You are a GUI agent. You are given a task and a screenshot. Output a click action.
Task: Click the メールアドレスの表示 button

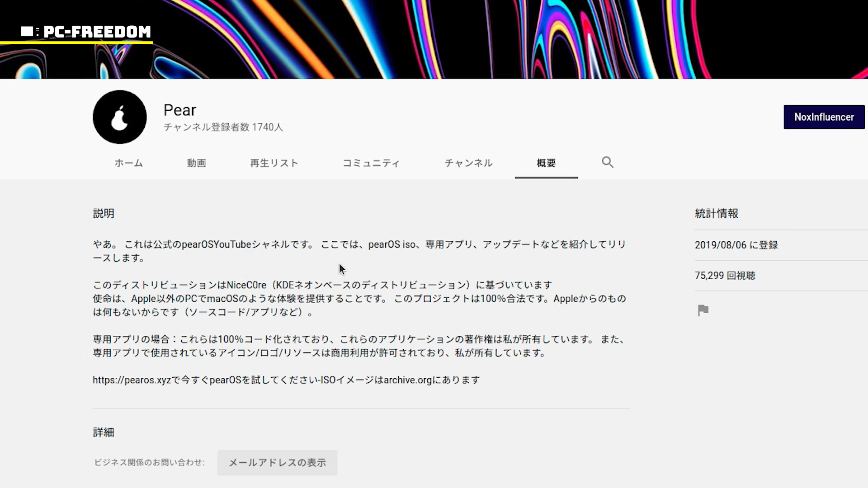coord(277,463)
